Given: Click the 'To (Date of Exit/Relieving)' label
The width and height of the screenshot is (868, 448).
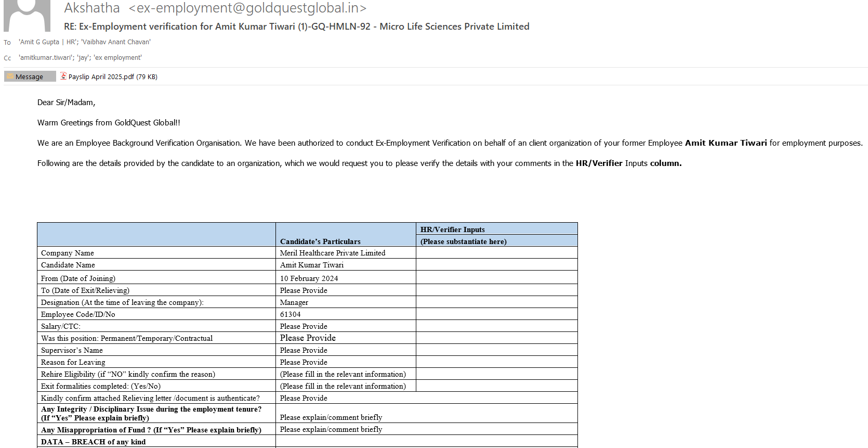Looking at the screenshot, I should (x=85, y=290).
